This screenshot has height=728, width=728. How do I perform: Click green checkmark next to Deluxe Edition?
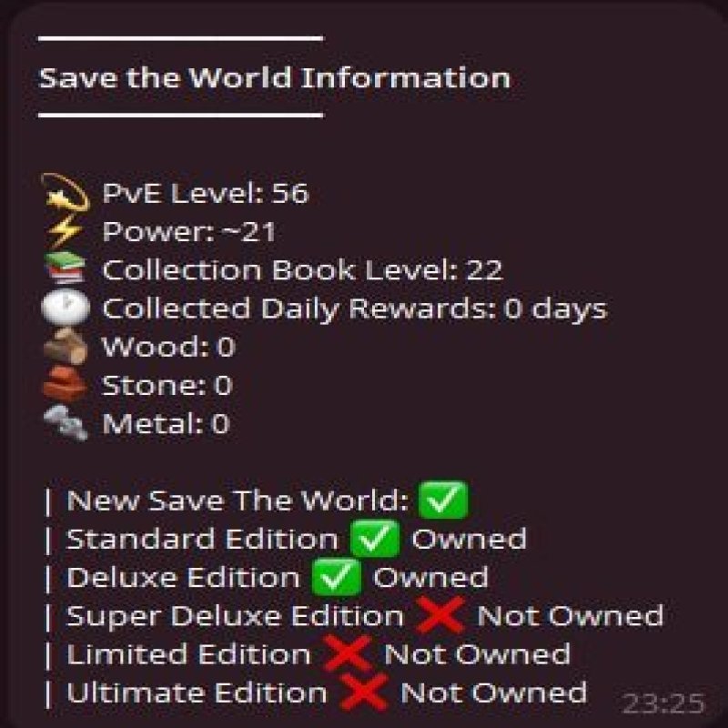[337, 577]
